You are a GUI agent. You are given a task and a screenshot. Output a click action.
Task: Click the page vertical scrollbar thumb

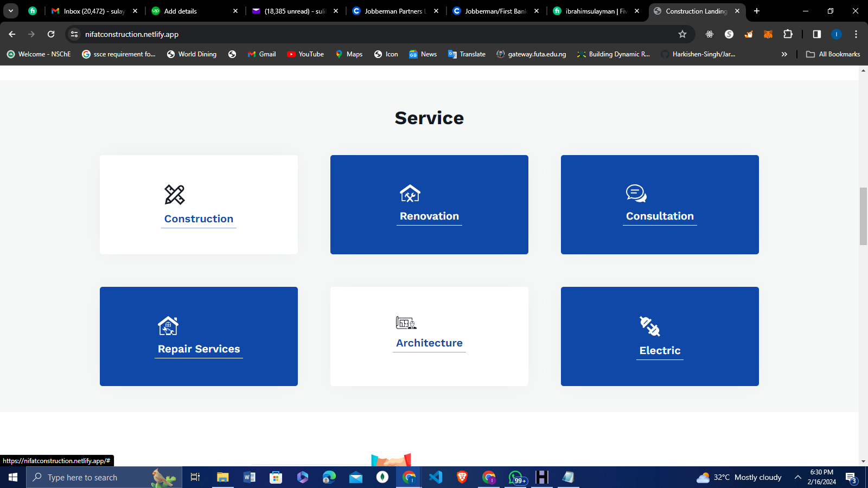click(863, 216)
